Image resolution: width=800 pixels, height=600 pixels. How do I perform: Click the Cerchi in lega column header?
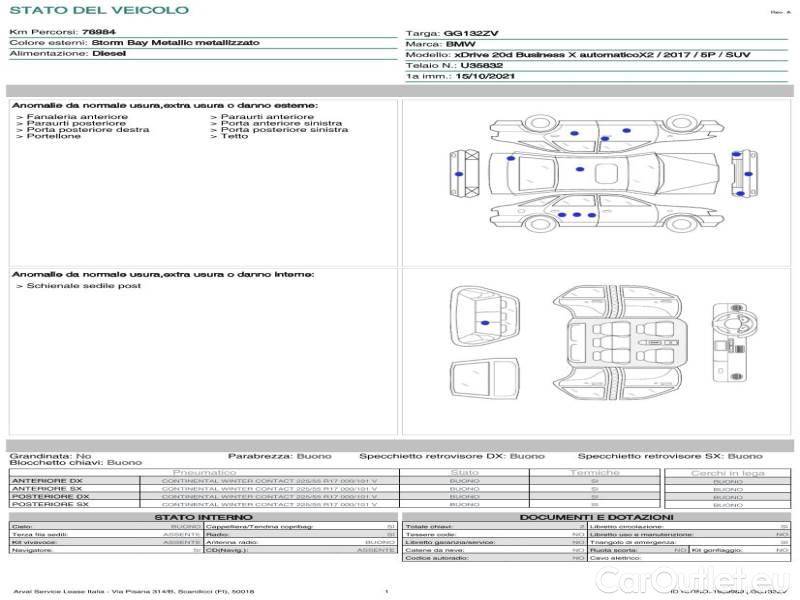727,472
